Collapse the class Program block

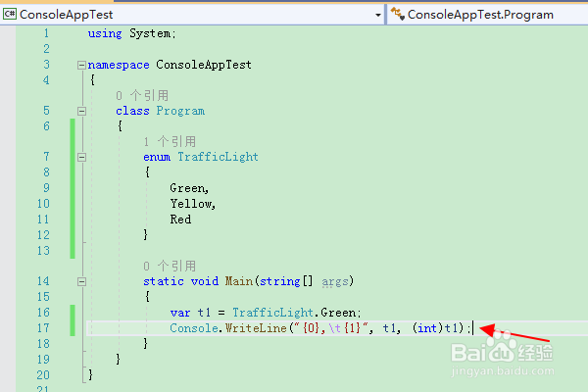coord(81,111)
